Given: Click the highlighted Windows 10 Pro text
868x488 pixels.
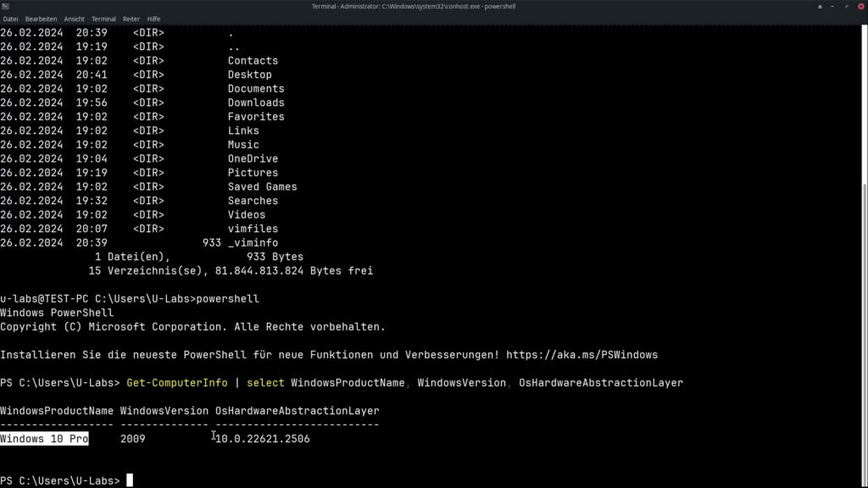Looking at the screenshot, I should (44, 439).
